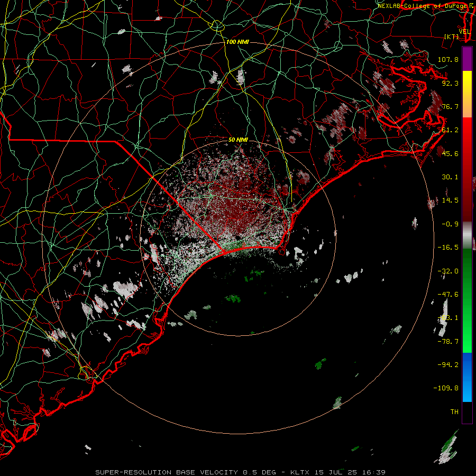Click the -47.6 velocity scale value

click(448, 295)
